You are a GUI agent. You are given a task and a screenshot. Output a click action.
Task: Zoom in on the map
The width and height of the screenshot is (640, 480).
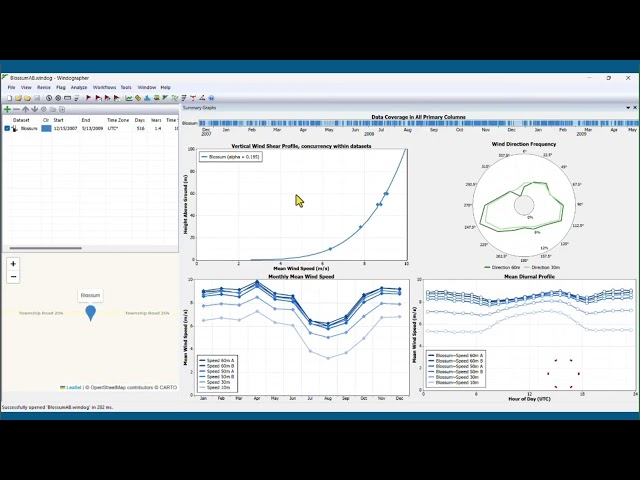[x=13, y=264]
